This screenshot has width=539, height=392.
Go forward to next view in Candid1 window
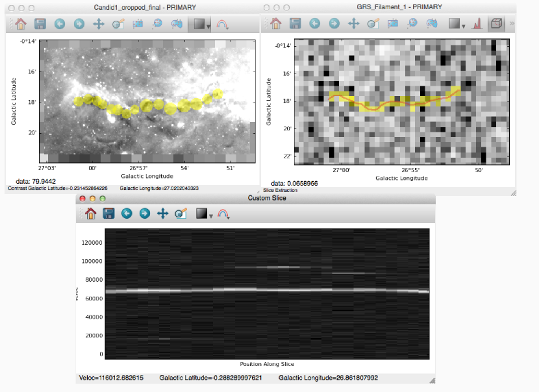(79, 24)
